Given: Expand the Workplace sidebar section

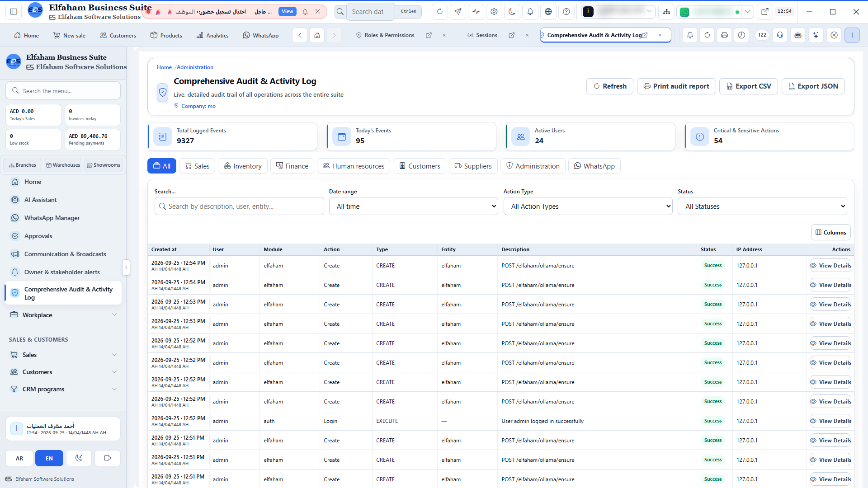Looking at the screenshot, I should click(63, 315).
